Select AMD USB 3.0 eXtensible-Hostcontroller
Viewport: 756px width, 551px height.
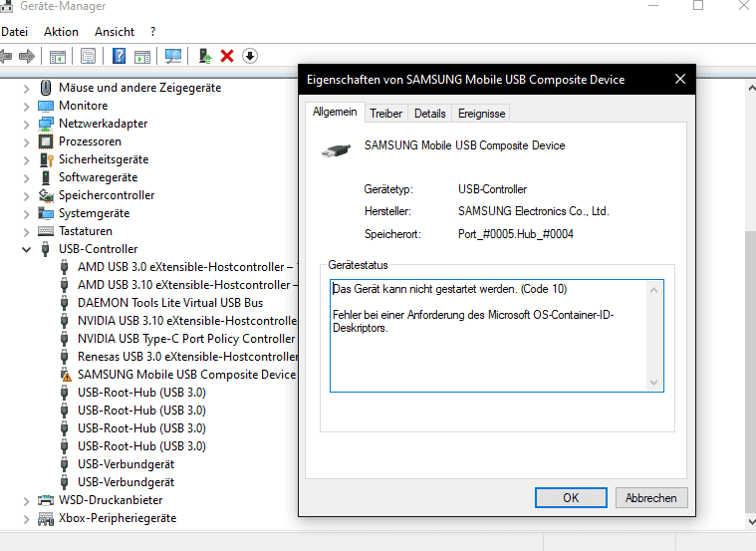[185, 267]
